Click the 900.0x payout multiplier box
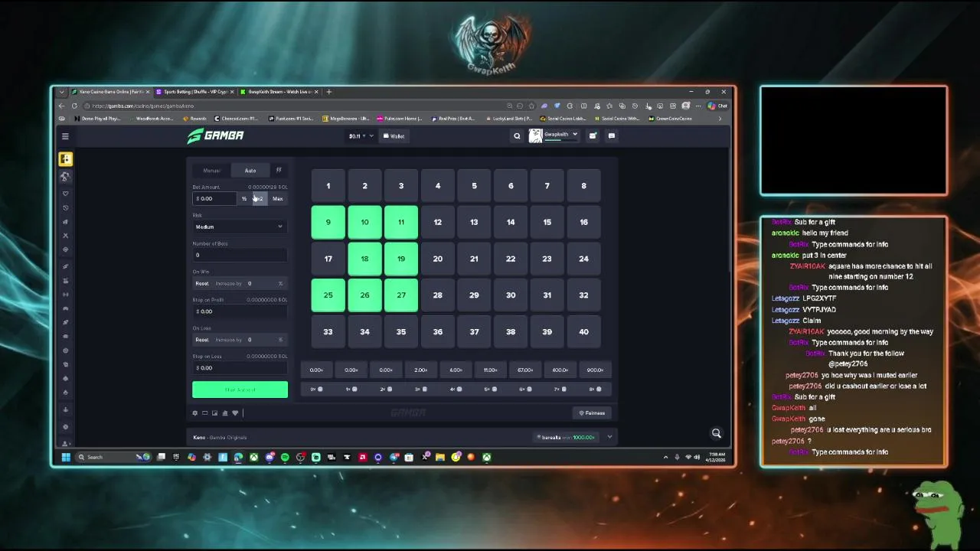The image size is (980, 551). [595, 370]
